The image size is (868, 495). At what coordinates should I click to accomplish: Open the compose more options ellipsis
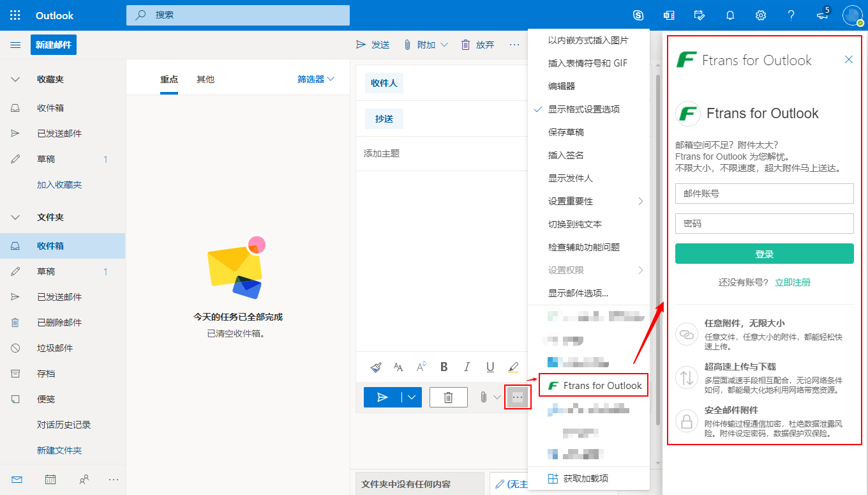(x=518, y=397)
